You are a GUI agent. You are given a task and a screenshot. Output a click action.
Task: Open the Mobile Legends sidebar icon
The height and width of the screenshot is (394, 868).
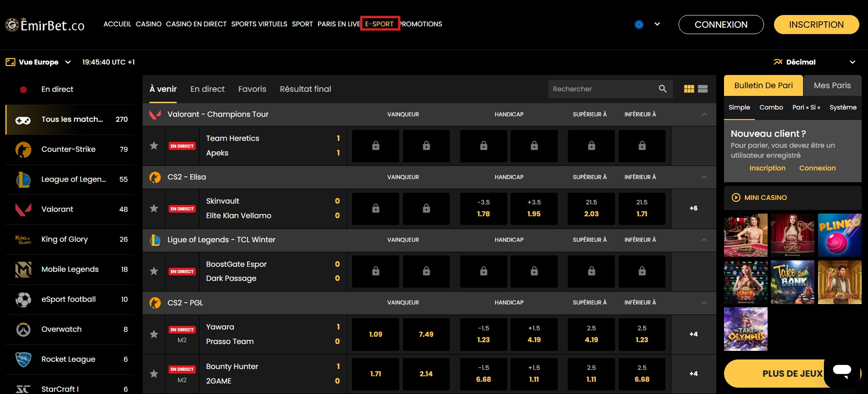pyautogui.click(x=23, y=269)
